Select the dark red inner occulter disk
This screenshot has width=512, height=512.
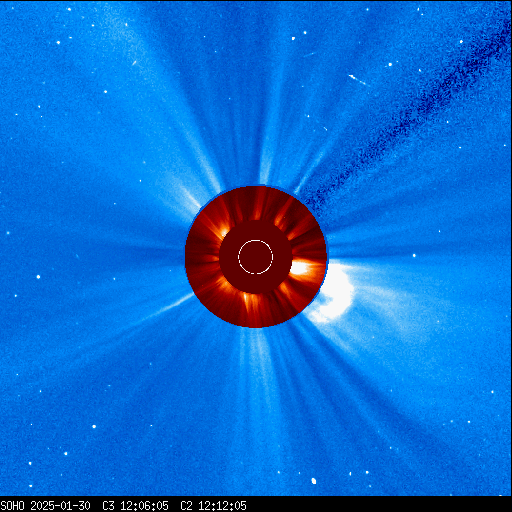pyautogui.click(x=256, y=257)
